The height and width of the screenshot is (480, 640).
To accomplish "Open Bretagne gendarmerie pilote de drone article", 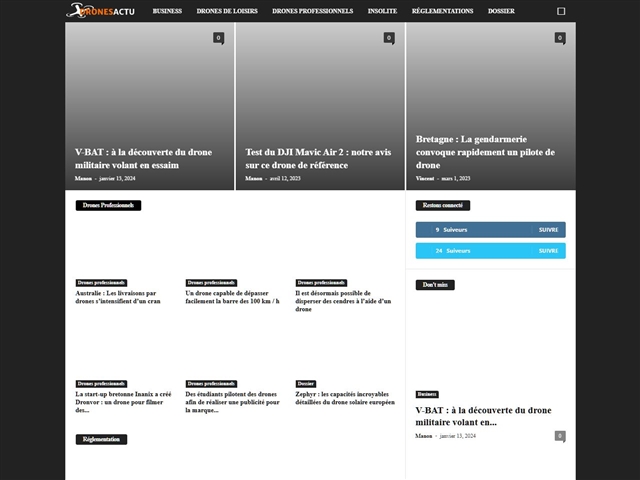I will 485,152.
